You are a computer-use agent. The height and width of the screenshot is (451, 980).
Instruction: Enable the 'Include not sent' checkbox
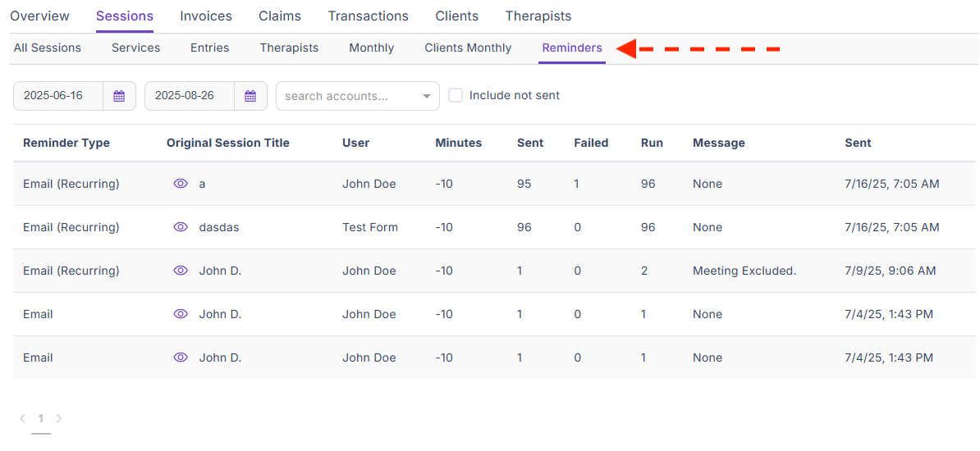456,96
